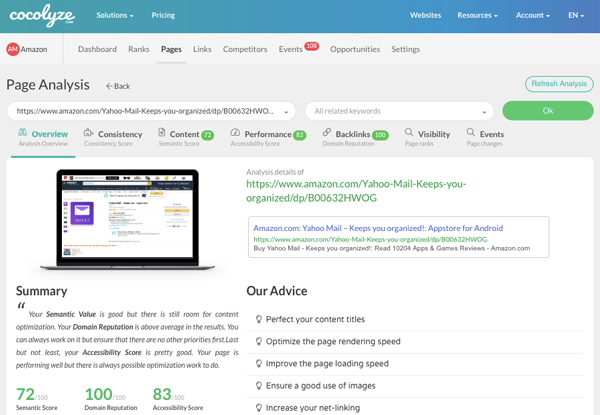Open the Settings tab

point(406,49)
